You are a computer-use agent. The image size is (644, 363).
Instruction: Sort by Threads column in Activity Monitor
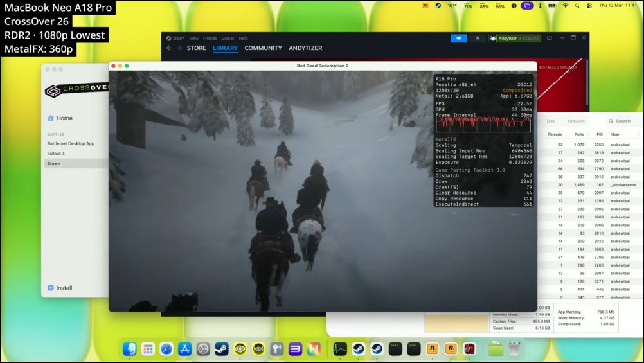[555, 134]
